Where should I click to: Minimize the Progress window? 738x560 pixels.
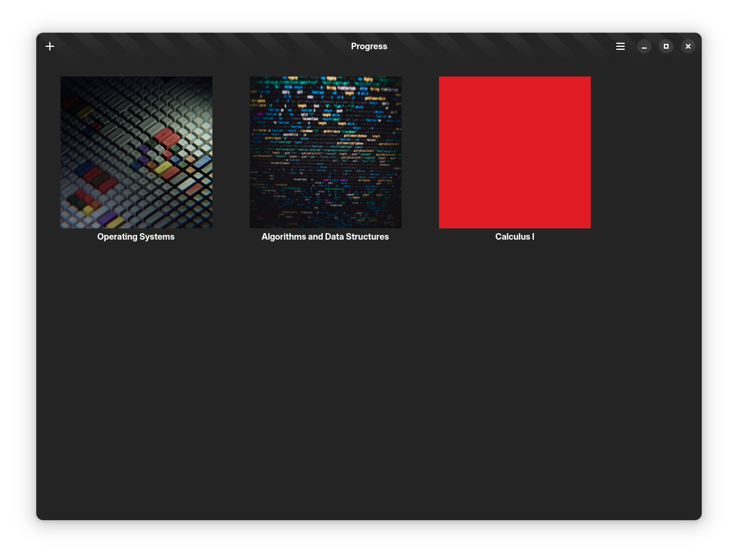[644, 46]
